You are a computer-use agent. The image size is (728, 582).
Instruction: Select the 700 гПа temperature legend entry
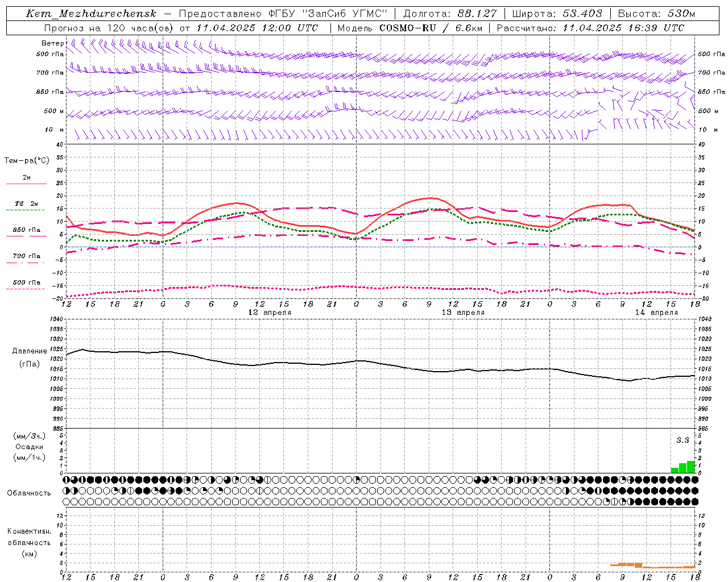(x=27, y=256)
